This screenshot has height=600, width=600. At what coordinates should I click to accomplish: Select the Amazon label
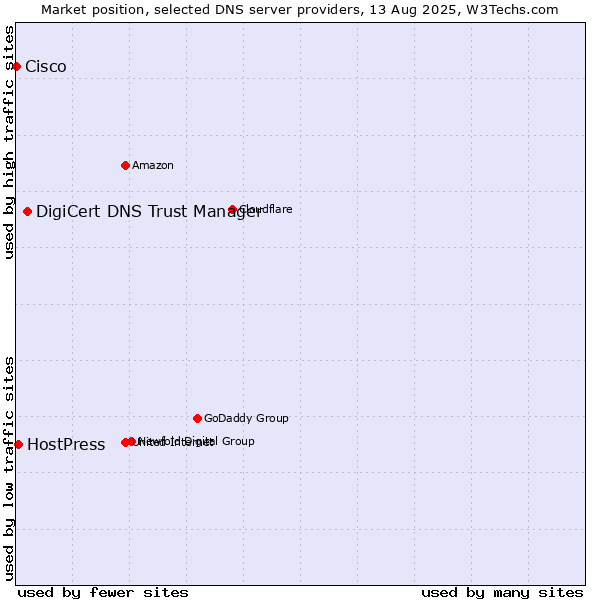click(153, 165)
